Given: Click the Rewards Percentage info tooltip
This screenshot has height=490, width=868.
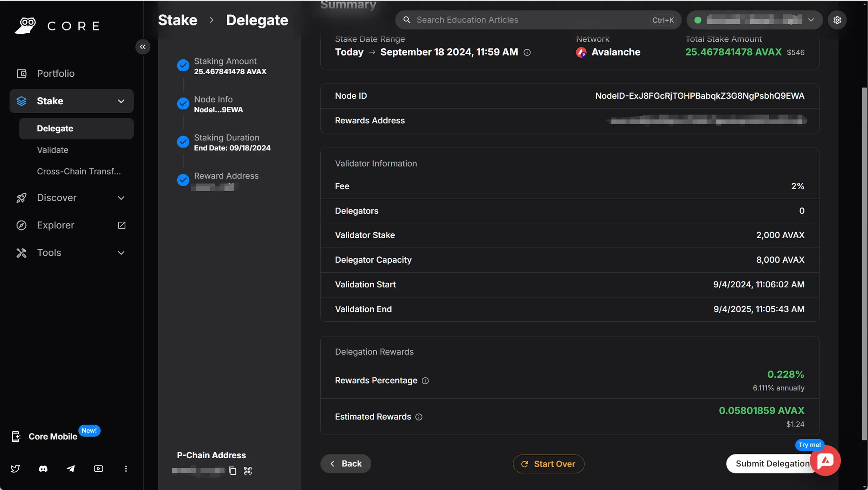Looking at the screenshot, I should point(425,381).
